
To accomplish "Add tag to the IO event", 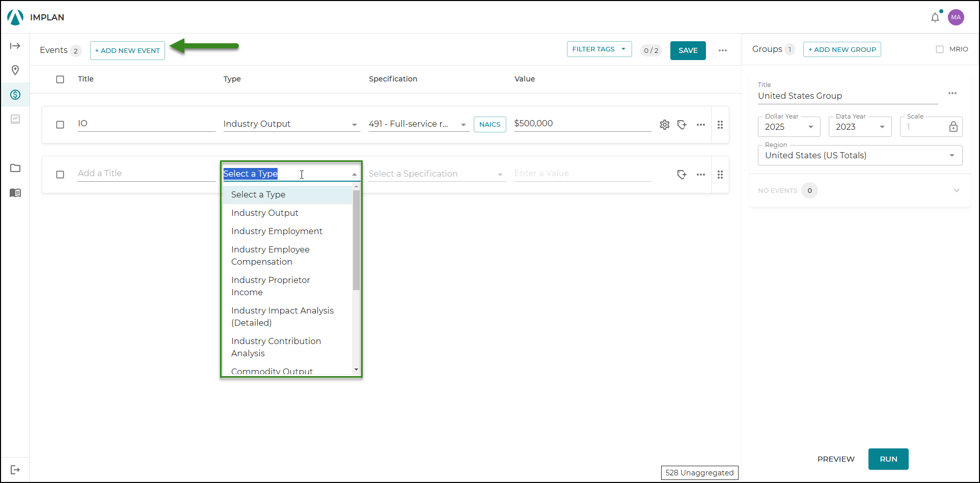I will [682, 125].
